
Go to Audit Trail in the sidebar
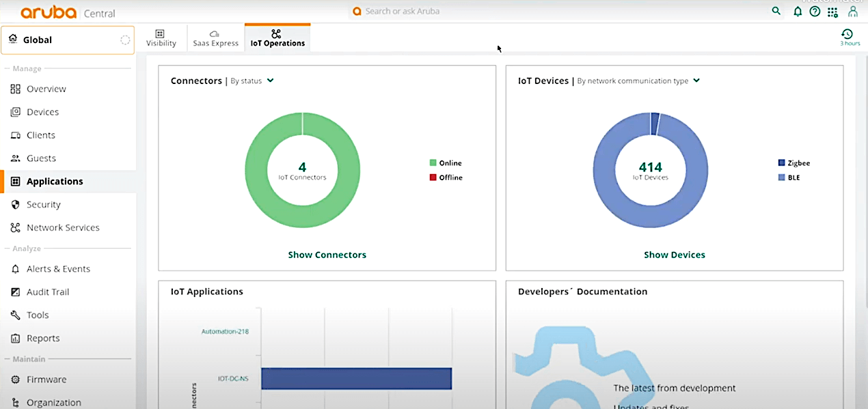48,292
